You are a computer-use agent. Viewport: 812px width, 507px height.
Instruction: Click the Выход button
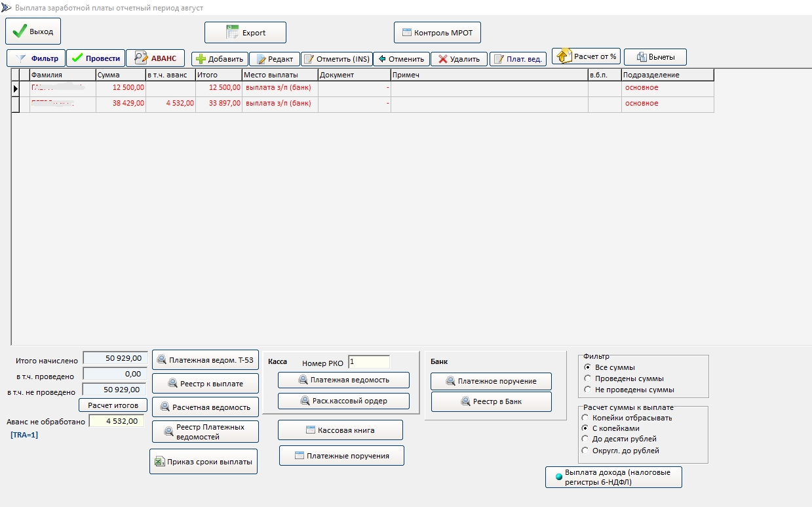[x=33, y=31]
